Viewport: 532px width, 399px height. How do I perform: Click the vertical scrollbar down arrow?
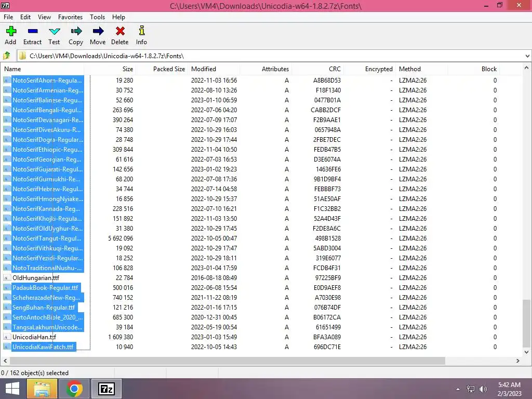(x=526, y=352)
